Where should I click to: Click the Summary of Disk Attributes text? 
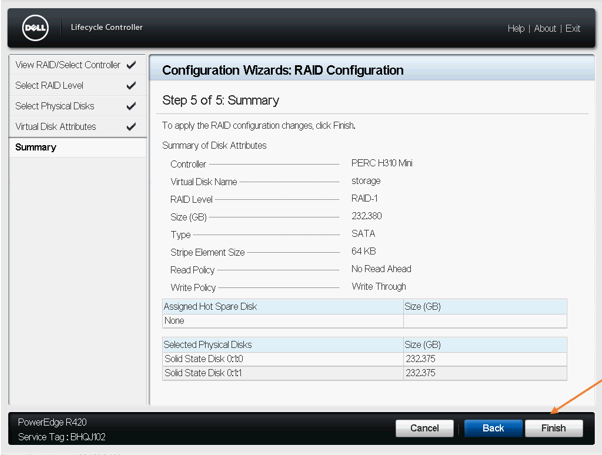[x=214, y=146]
